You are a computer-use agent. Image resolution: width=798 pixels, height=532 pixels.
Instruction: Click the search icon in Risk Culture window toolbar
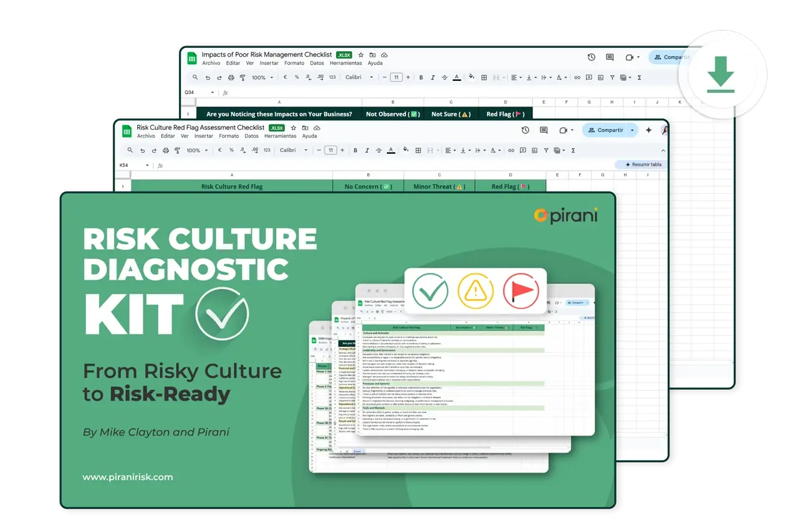[x=130, y=150]
